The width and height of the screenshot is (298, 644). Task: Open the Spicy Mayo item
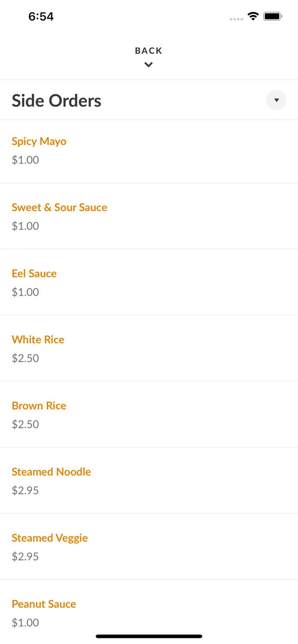(39, 141)
